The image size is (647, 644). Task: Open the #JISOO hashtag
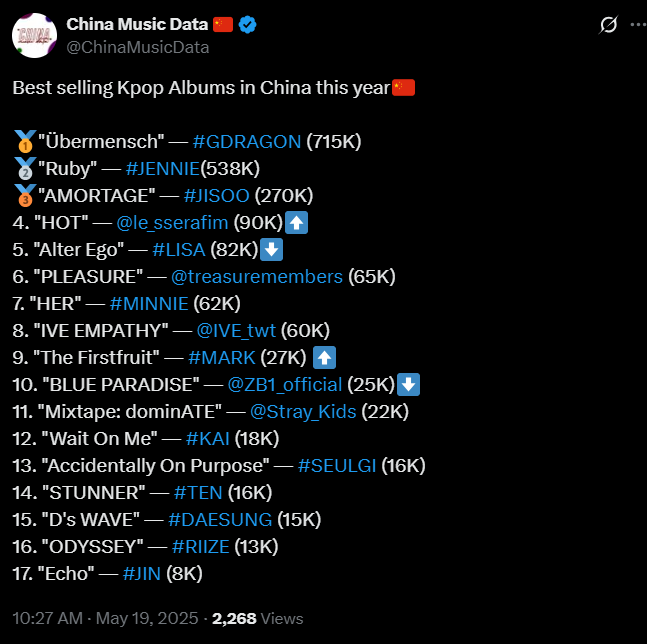point(217,196)
